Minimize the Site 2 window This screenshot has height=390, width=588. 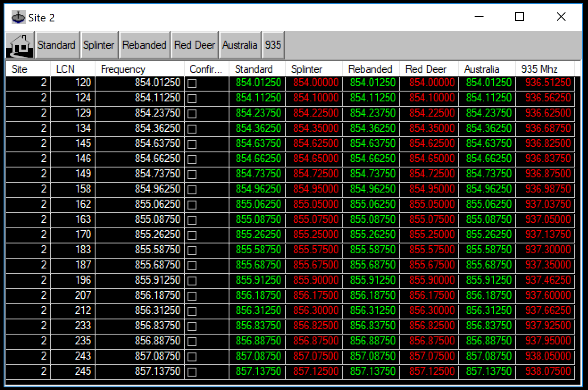click(479, 17)
